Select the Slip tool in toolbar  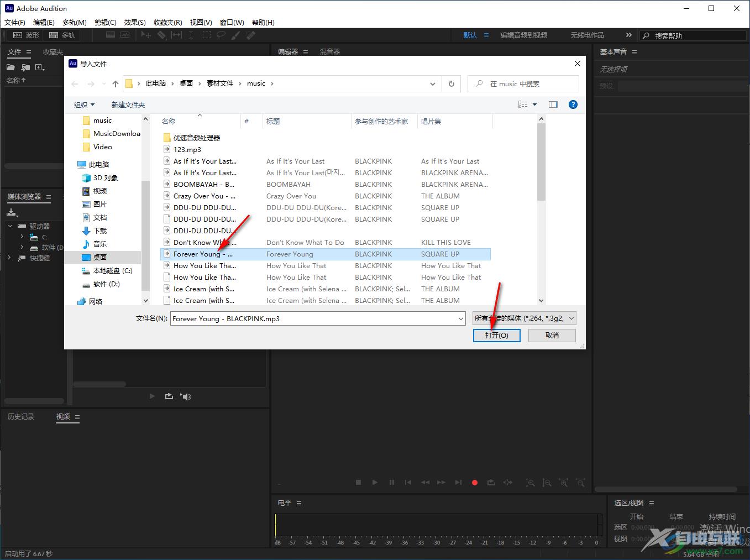[176, 35]
